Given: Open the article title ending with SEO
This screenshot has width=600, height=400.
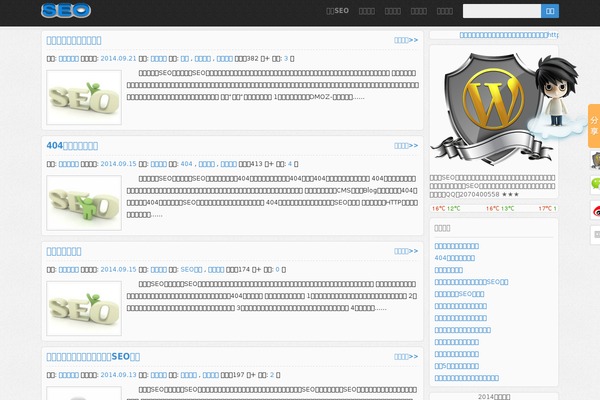Looking at the screenshot, I should (93, 357).
